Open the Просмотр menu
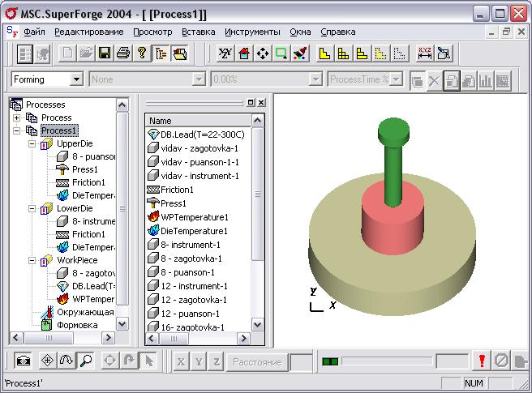 [x=152, y=32]
